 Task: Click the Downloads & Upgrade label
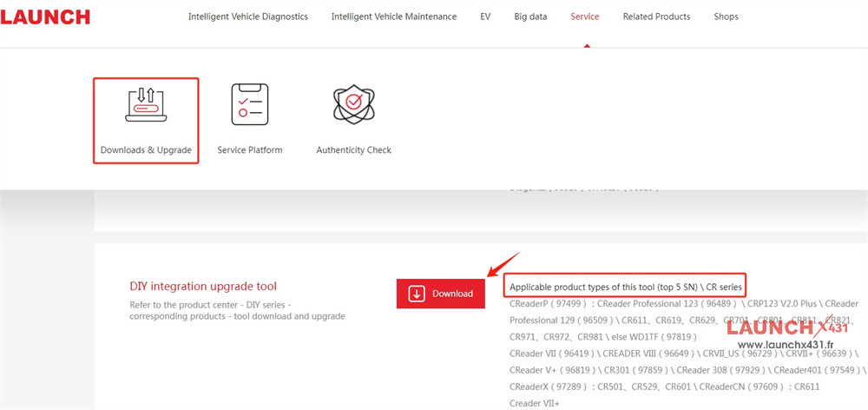pos(146,150)
